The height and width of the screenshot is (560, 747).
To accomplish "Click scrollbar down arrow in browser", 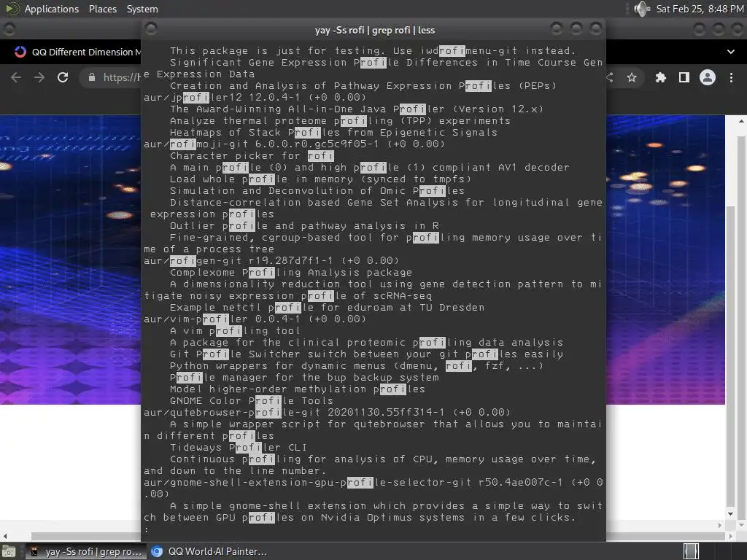I will click(x=731, y=514).
